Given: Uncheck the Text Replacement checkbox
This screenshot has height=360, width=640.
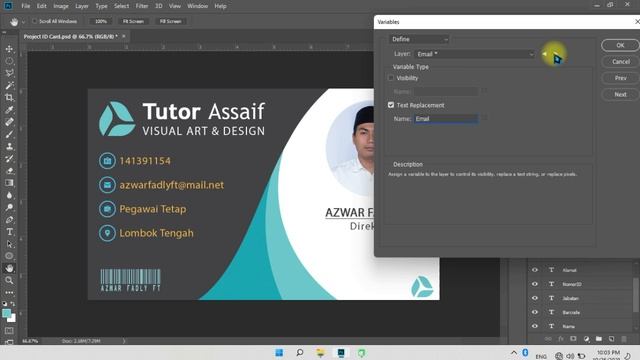Looking at the screenshot, I should (x=391, y=105).
